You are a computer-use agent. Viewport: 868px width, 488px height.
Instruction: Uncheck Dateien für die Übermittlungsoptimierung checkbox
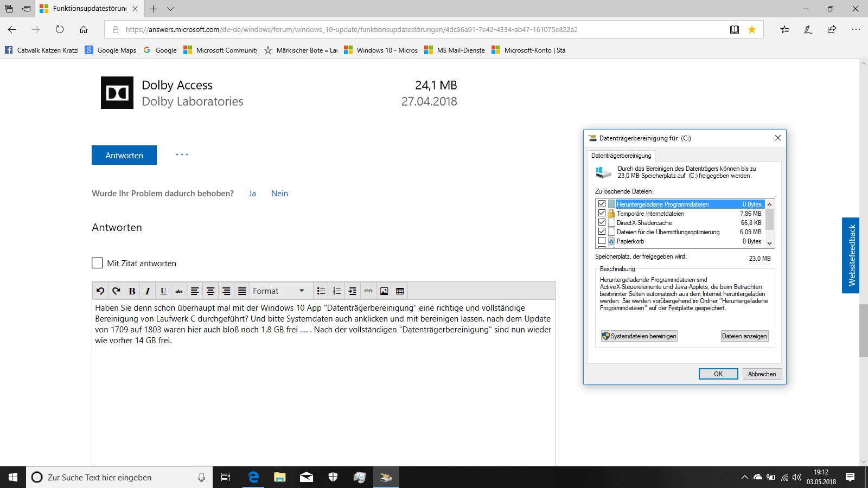tap(602, 232)
